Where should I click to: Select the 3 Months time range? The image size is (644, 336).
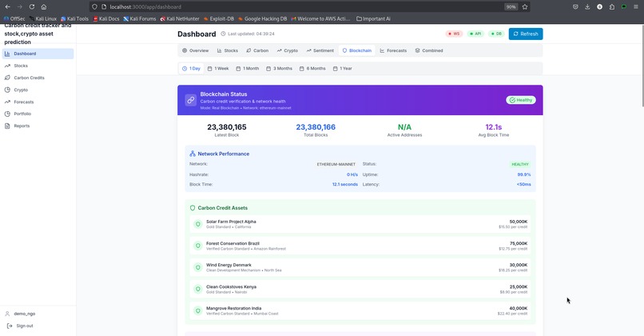pyautogui.click(x=280, y=69)
